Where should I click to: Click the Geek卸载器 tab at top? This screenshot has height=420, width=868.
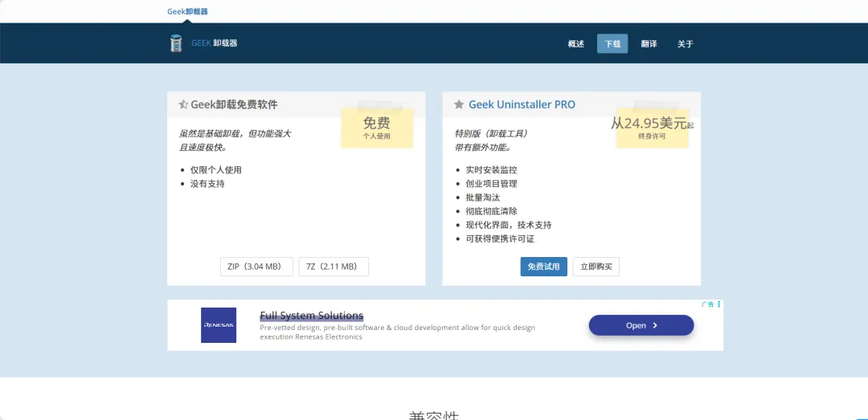[x=187, y=11]
